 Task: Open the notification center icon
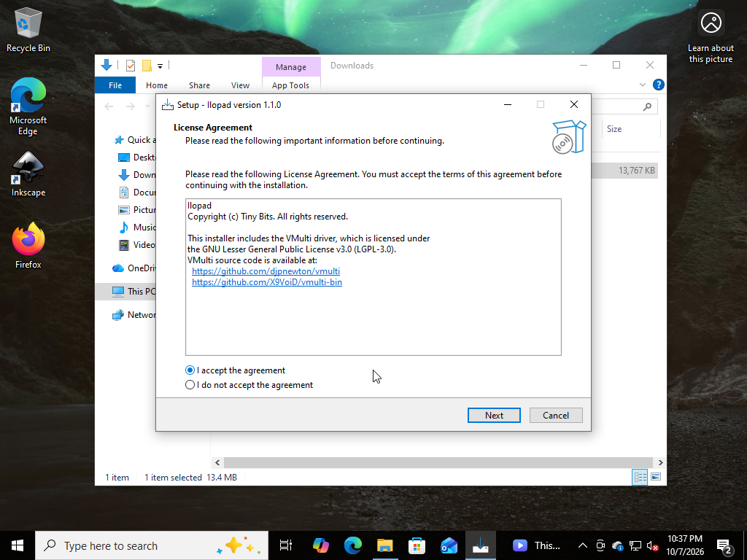pos(724,545)
